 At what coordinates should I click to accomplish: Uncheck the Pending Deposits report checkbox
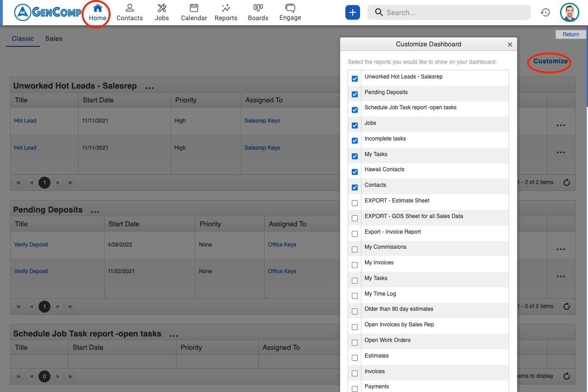coord(355,94)
